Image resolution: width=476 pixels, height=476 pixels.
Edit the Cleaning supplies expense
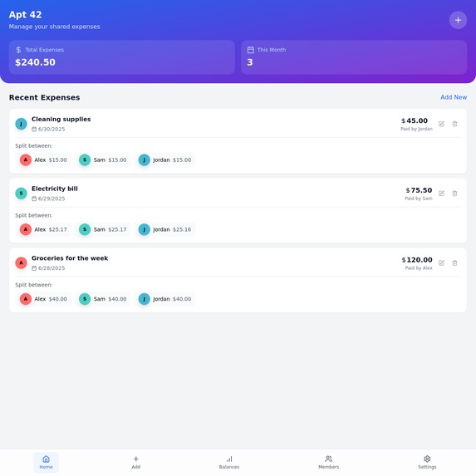[441, 124]
